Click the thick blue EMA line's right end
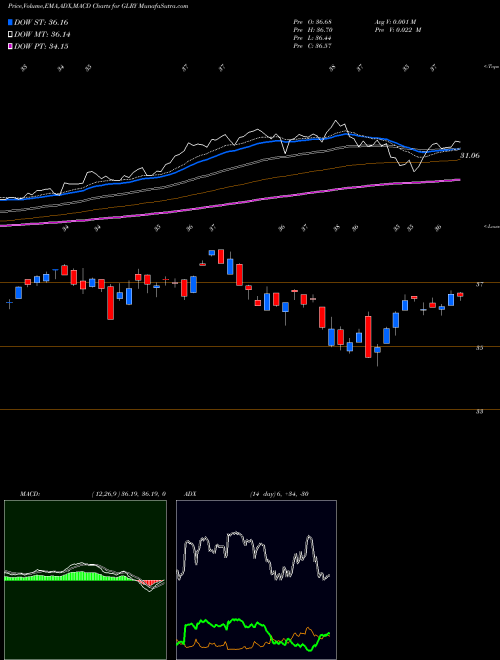The height and width of the screenshot is (660, 500). [458, 149]
